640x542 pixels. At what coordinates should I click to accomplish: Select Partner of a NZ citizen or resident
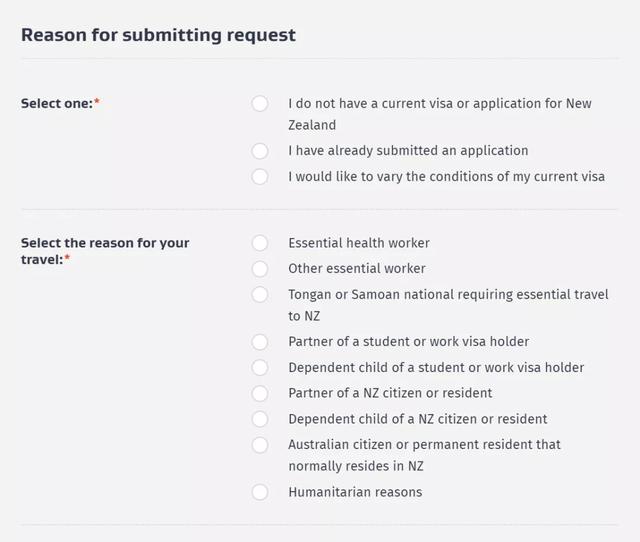click(260, 393)
